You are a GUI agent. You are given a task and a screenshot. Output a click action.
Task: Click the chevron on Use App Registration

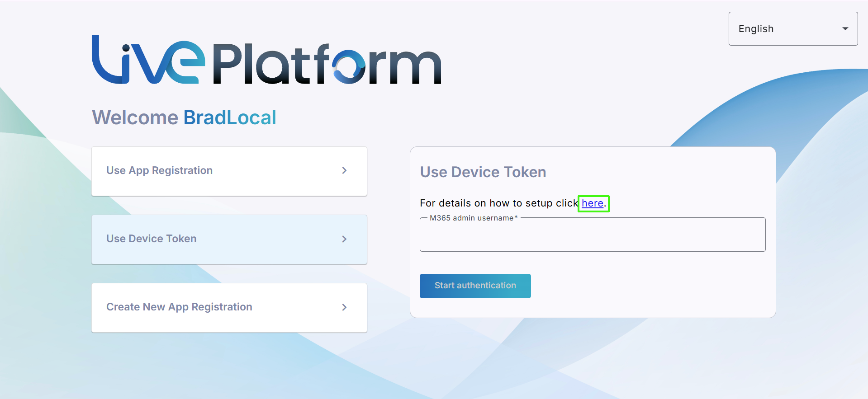coord(344,170)
